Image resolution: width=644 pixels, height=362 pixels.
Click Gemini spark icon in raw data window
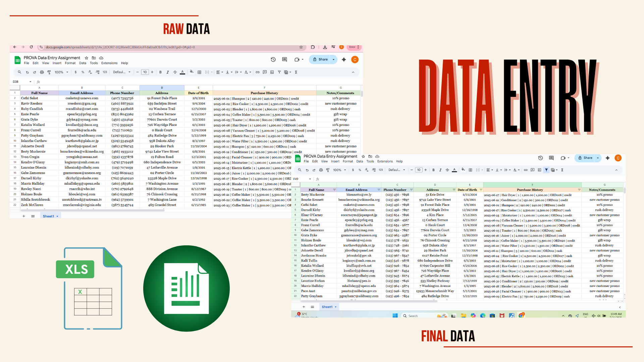[x=344, y=59]
